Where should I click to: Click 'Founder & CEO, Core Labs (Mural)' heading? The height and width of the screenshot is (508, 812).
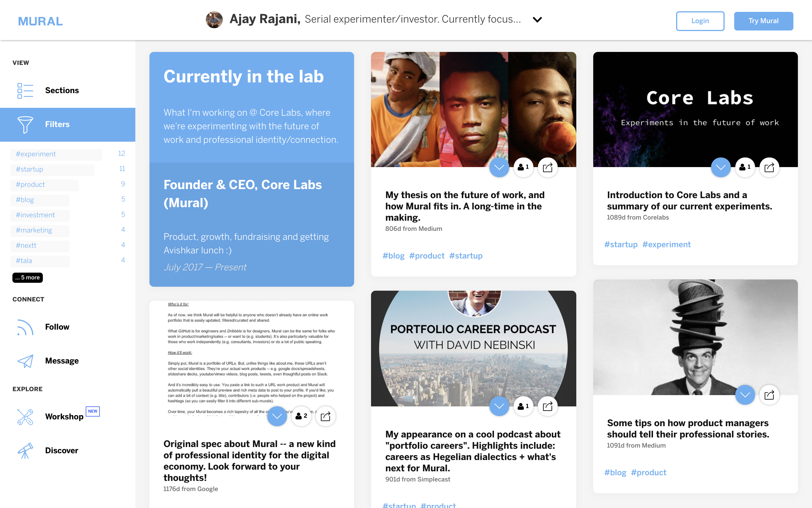[242, 194]
